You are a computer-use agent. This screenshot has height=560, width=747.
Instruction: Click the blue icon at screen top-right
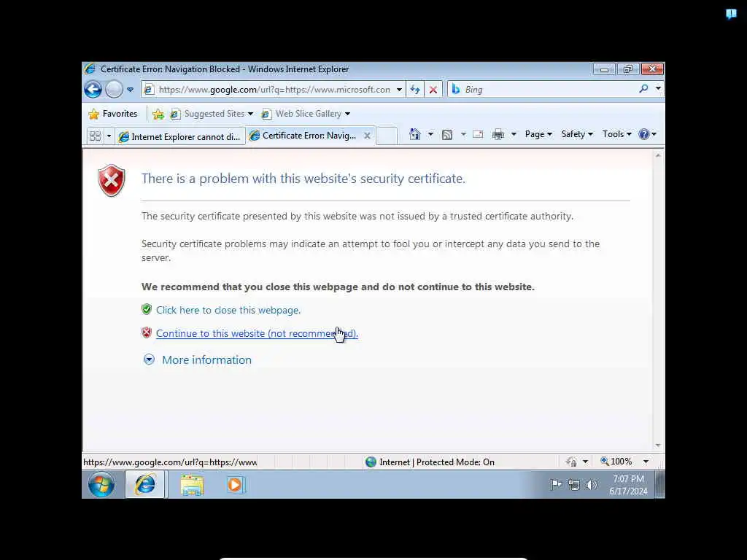click(x=731, y=14)
